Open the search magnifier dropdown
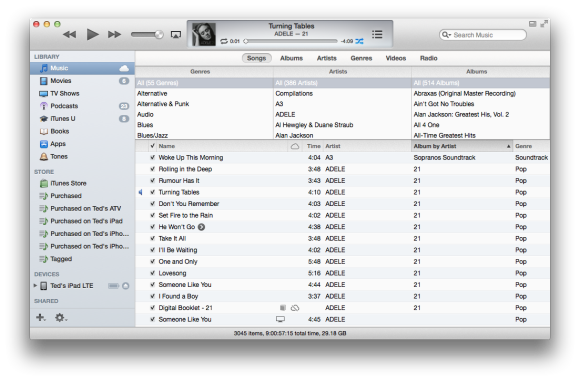Image resolution: width=580 pixels, height=381 pixels. pos(446,35)
